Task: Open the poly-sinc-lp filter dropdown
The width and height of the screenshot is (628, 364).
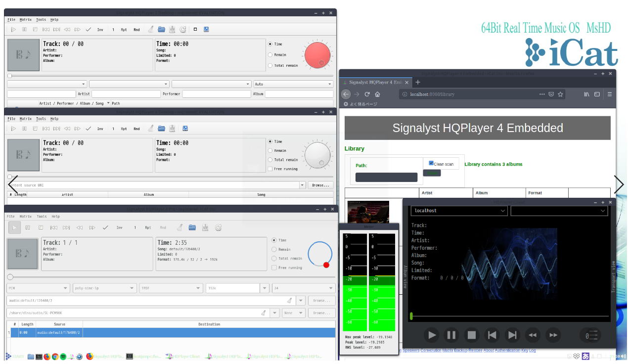Action: pyautogui.click(x=104, y=288)
